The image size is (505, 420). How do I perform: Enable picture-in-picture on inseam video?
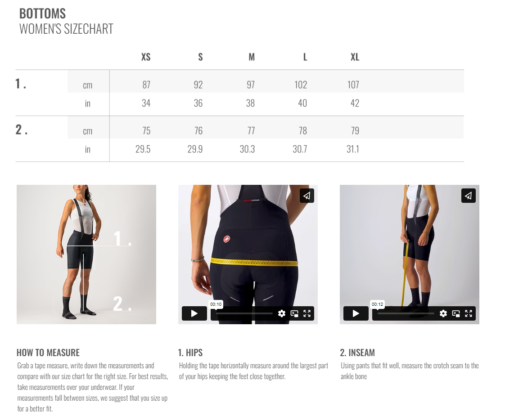point(456,313)
